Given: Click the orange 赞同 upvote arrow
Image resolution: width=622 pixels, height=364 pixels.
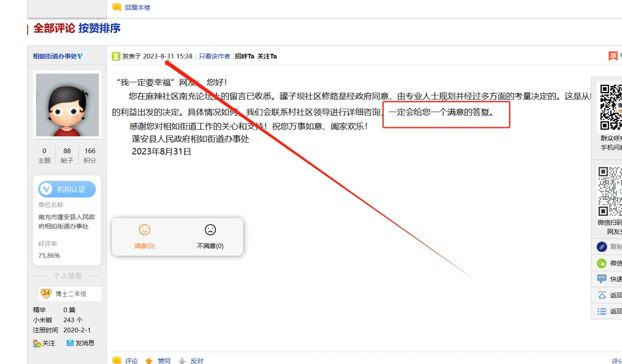Looking at the screenshot, I should (149, 361).
